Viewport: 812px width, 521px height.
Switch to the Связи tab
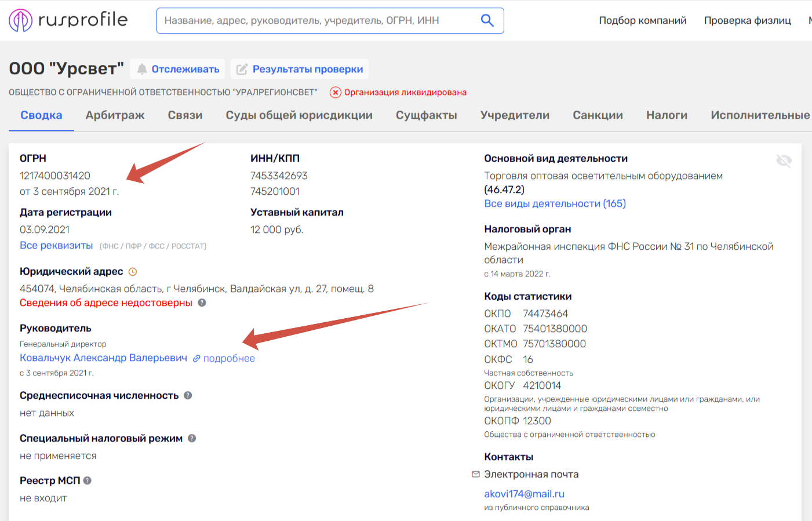(185, 115)
